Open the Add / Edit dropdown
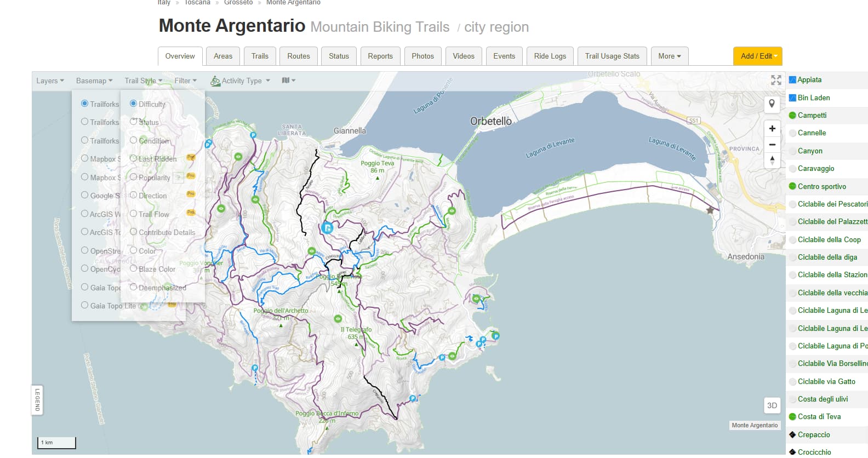 coord(758,56)
